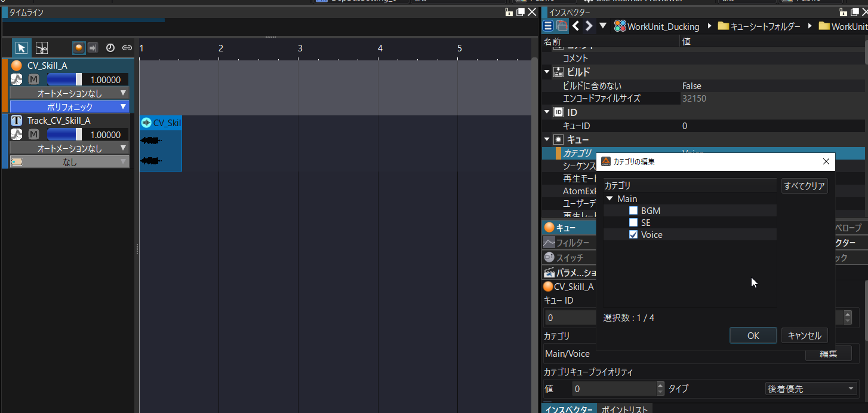Collapse the キュー section in property list

547,139
